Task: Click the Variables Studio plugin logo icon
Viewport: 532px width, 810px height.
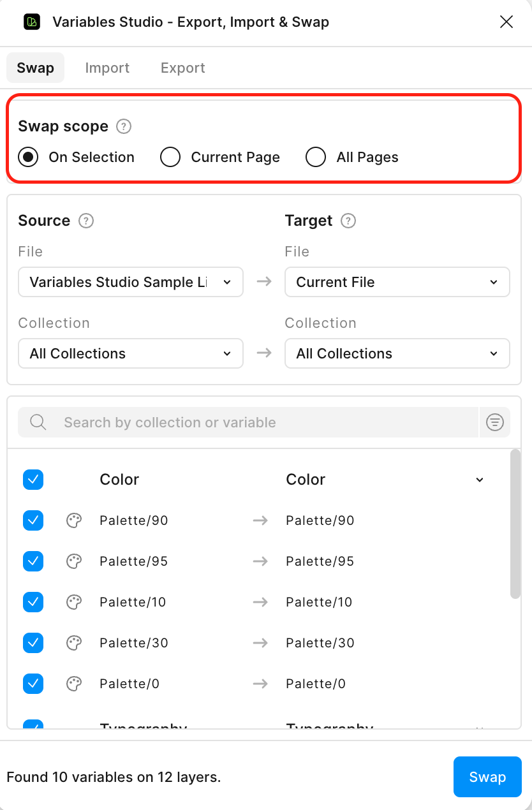Action: [x=31, y=22]
